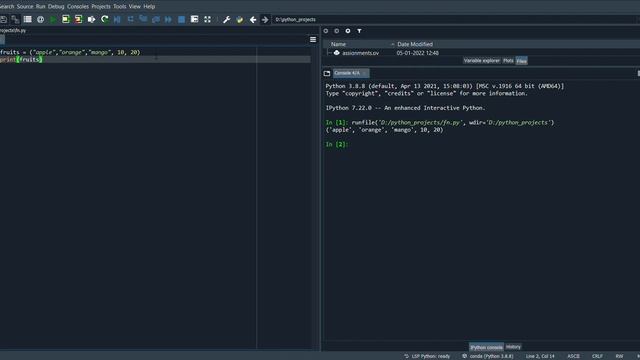Click the Files pane filter icon

click(x=359, y=31)
